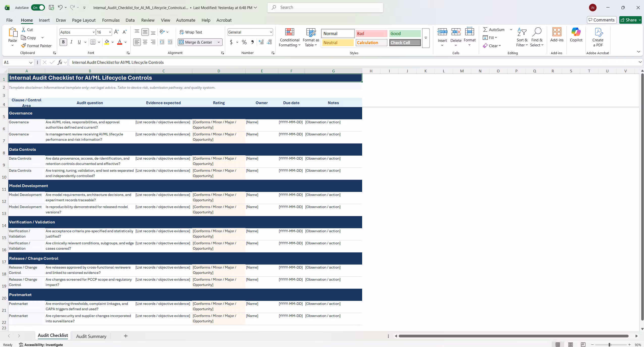Screen dimensions: 644x347
Task: Adjust the zoom slider handle
Action: coord(609,344)
